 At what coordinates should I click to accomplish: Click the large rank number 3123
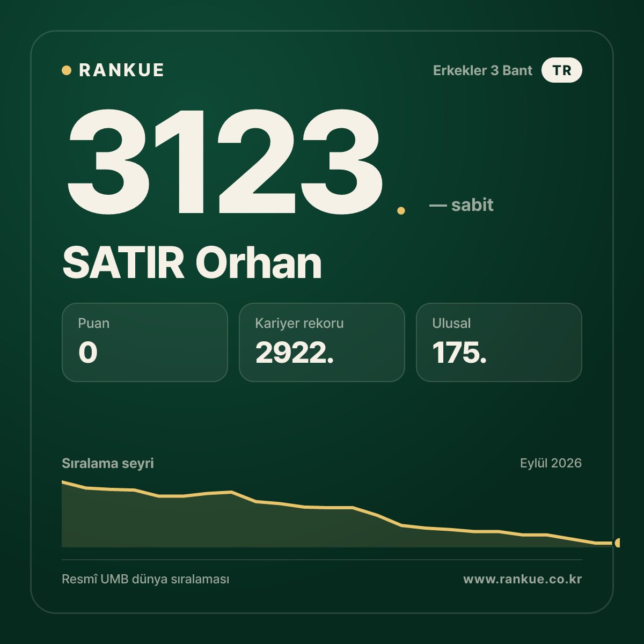pyautogui.click(x=224, y=162)
